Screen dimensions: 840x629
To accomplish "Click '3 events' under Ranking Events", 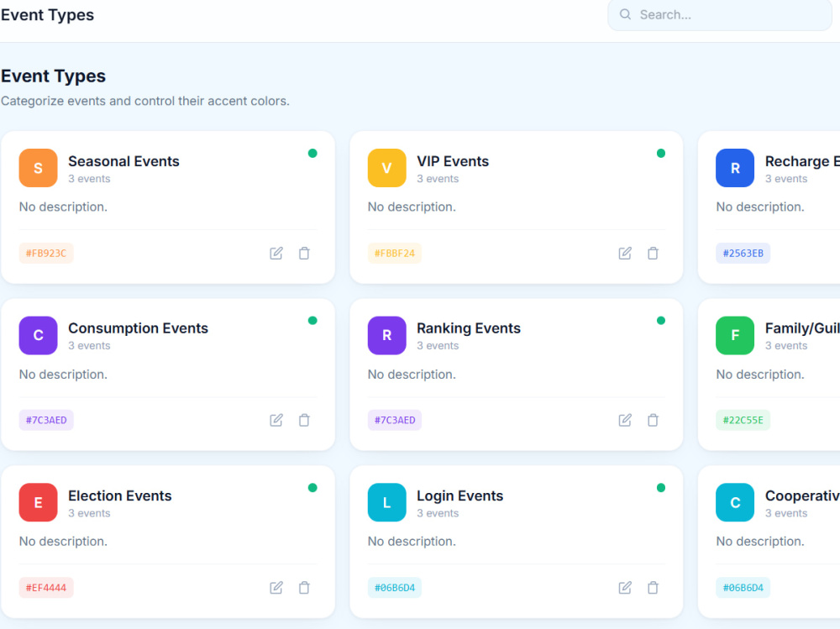I will tap(438, 346).
